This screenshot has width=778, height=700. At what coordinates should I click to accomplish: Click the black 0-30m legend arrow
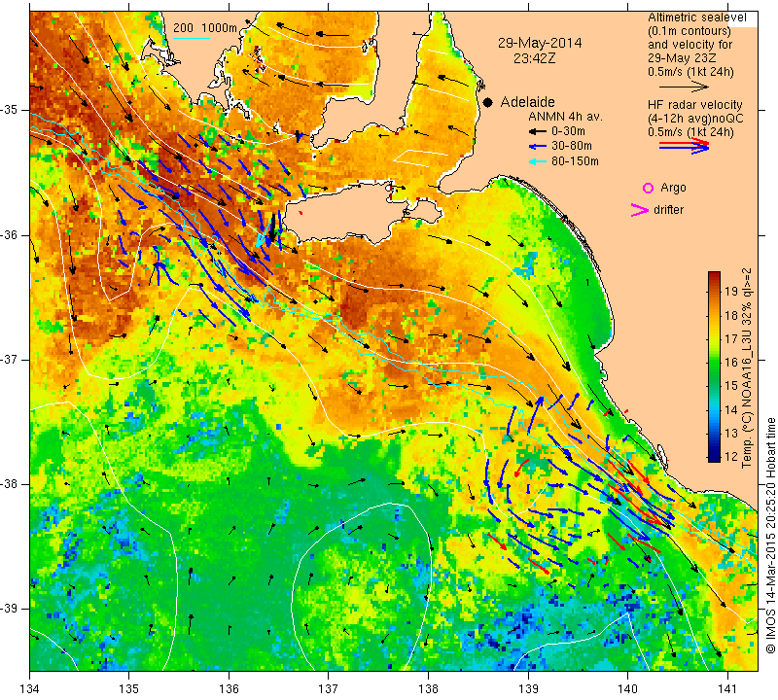(x=538, y=131)
